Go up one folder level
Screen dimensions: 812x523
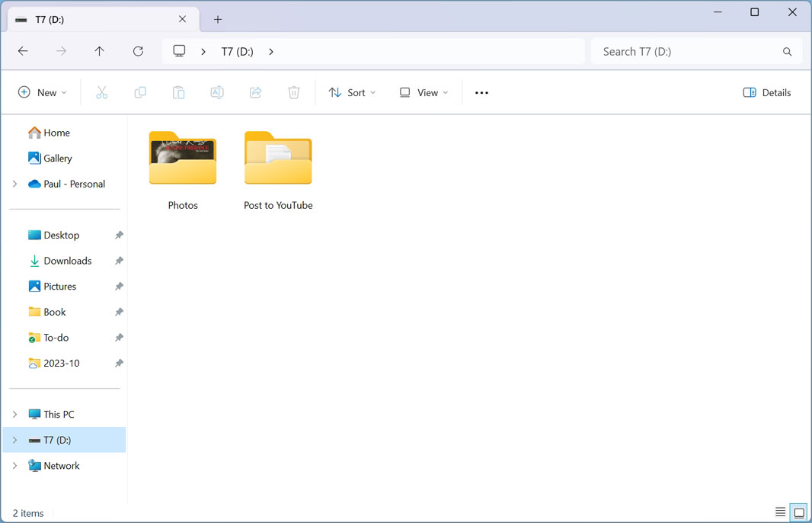tap(99, 51)
